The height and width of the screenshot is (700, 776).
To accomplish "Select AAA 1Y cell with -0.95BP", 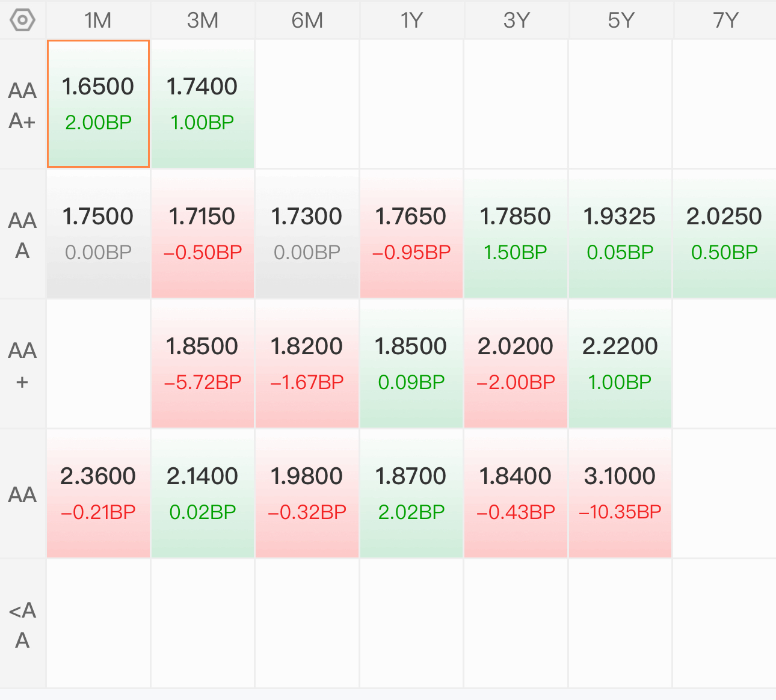I will click(x=411, y=234).
